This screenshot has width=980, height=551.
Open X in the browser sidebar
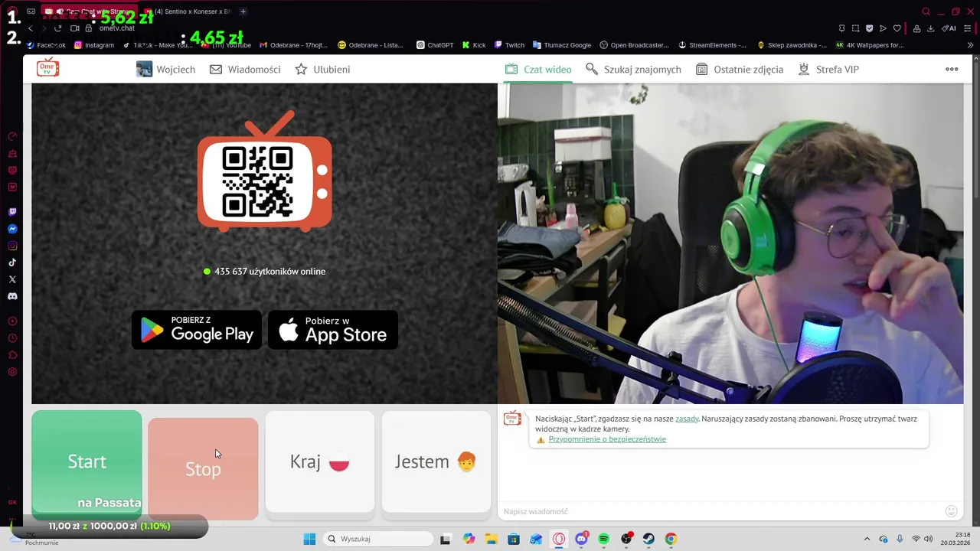pyautogui.click(x=12, y=279)
